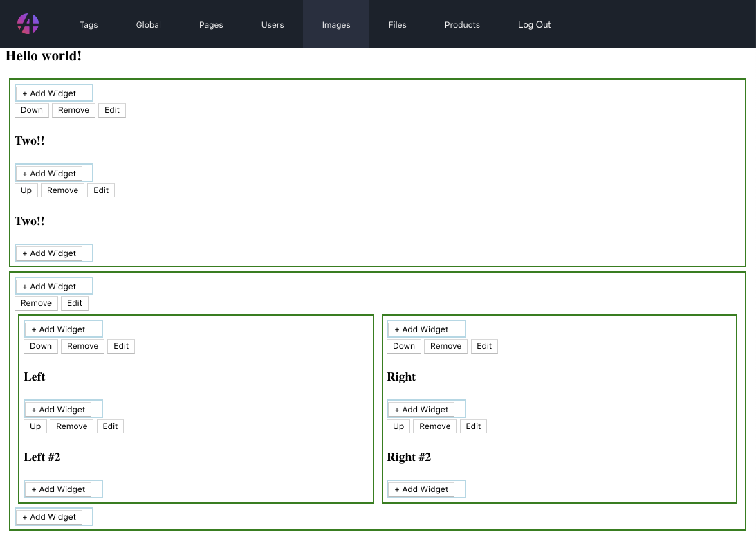The height and width of the screenshot is (544, 756).
Task: Click Log Out in navbar
Action: tap(534, 25)
